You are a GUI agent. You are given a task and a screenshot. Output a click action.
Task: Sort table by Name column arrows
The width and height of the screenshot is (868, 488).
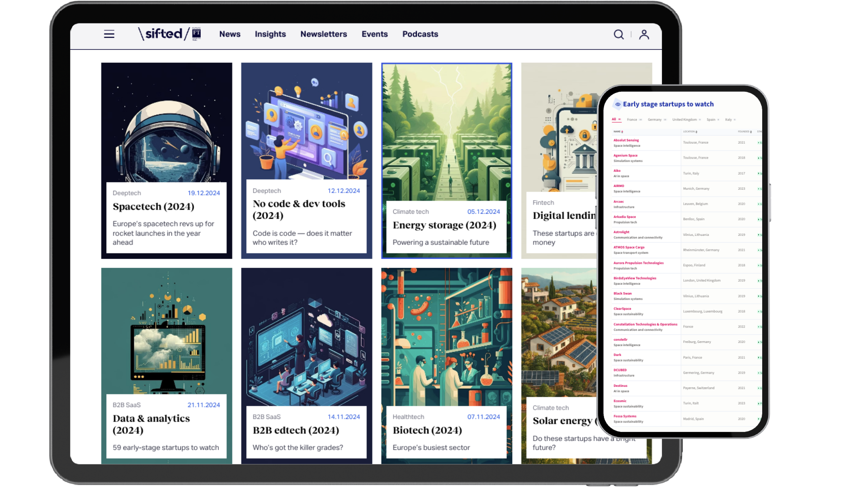[623, 132]
